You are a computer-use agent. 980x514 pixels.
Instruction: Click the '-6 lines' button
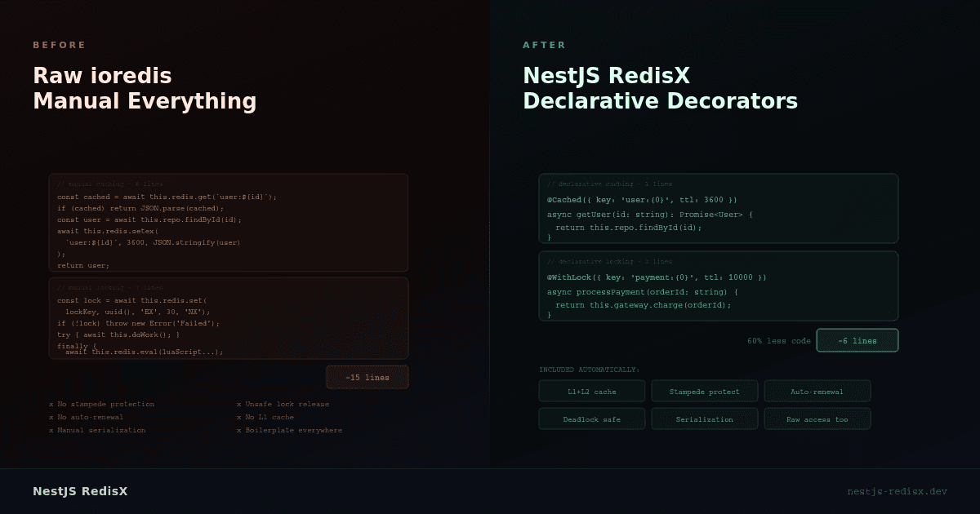click(857, 340)
